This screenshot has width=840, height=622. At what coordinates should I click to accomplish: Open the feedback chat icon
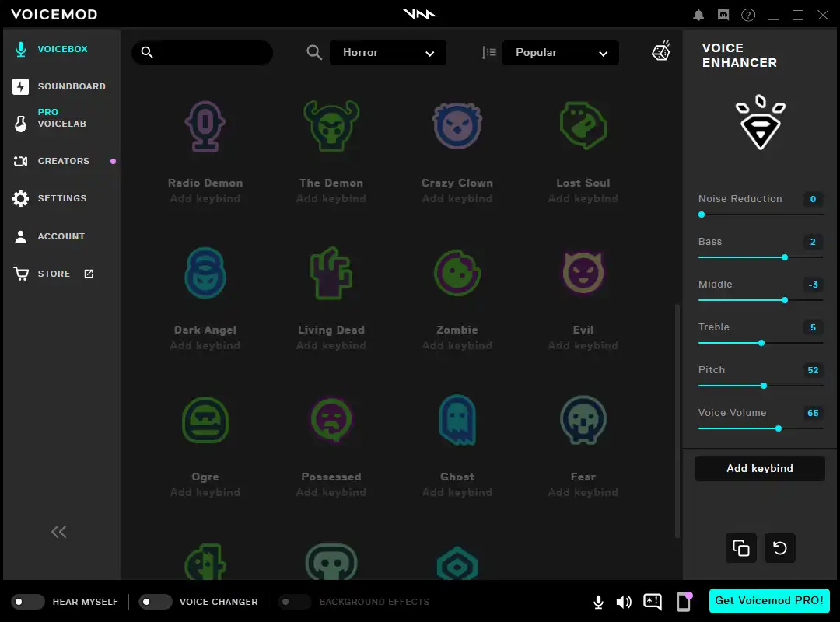click(653, 603)
